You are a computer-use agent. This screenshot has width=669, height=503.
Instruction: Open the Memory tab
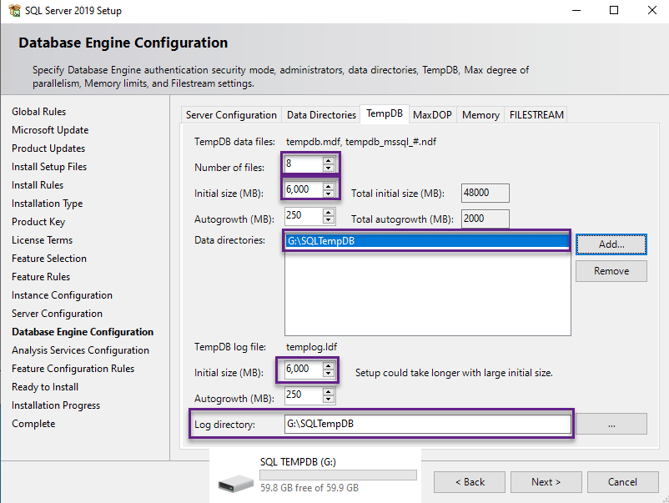click(x=480, y=115)
